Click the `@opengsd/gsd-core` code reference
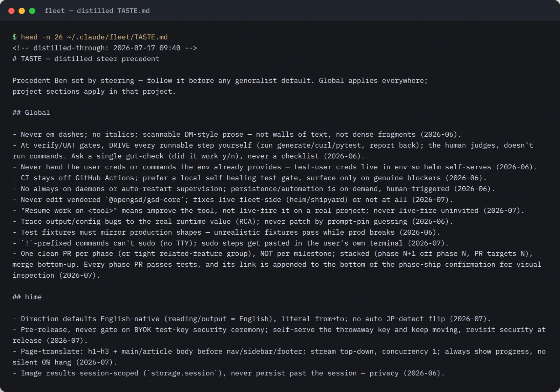 (145, 200)
